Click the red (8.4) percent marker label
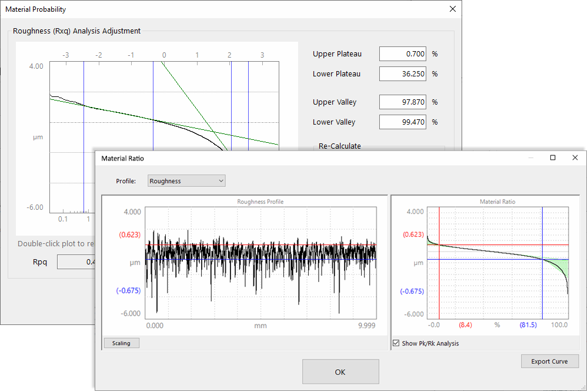This screenshot has height=392, width=588. coord(465,325)
